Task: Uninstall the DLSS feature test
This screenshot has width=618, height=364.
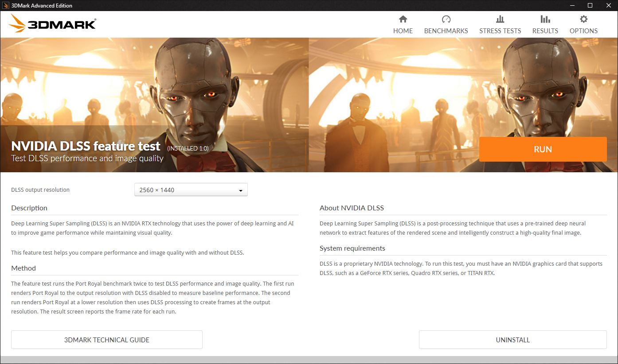Action: pos(512,340)
